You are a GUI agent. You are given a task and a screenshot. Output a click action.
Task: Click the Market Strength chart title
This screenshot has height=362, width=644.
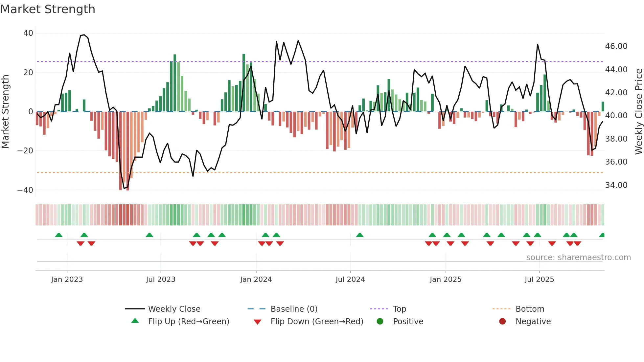pos(48,9)
